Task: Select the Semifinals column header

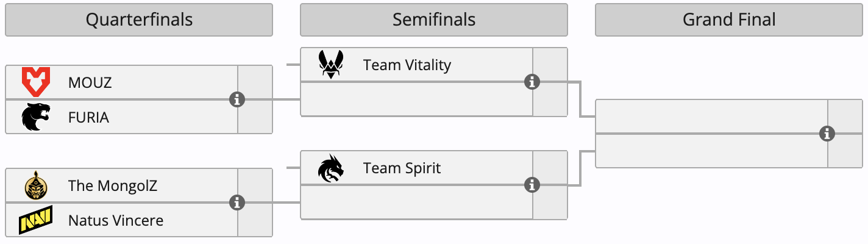Action: (x=434, y=20)
